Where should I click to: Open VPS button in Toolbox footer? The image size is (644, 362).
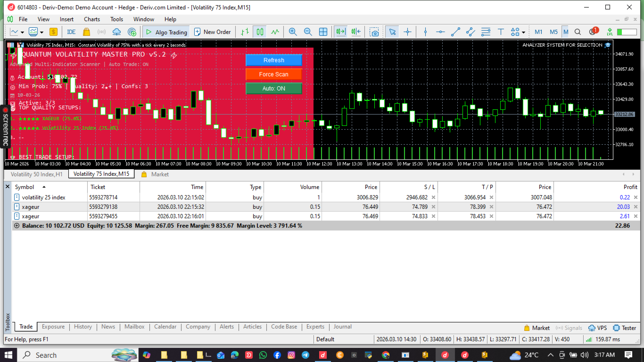pyautogui.click(x=598, y=328)
